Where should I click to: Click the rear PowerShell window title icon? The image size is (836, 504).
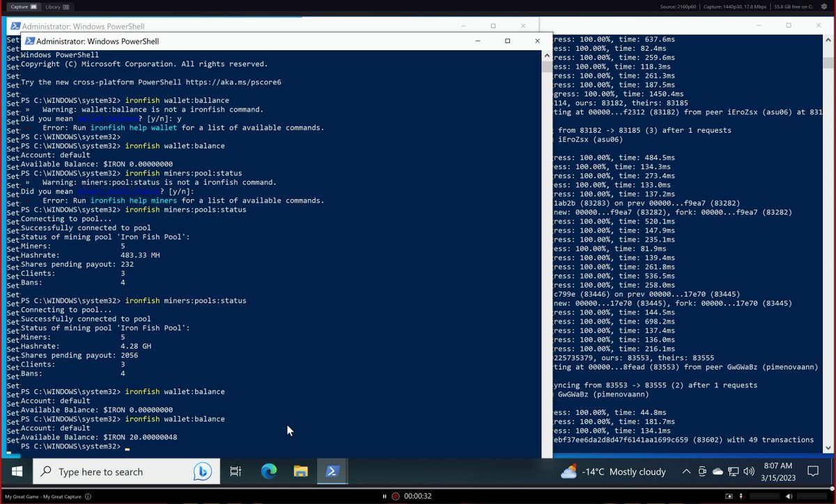click(x=15, y=26)
